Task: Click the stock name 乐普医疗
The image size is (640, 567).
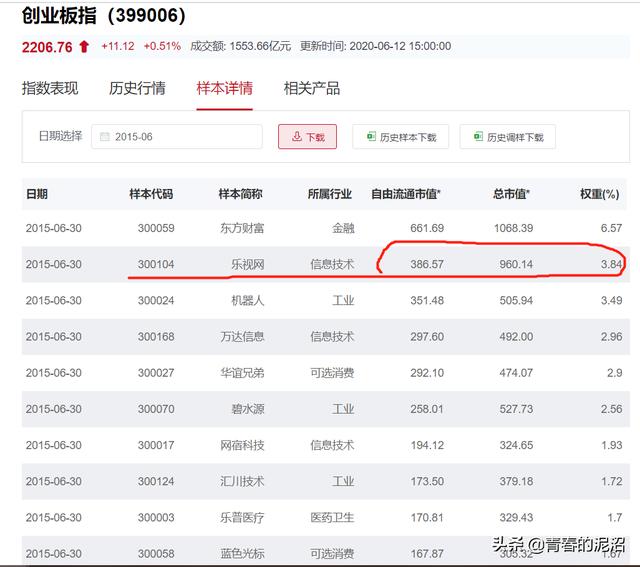Action: pos(242,518)
